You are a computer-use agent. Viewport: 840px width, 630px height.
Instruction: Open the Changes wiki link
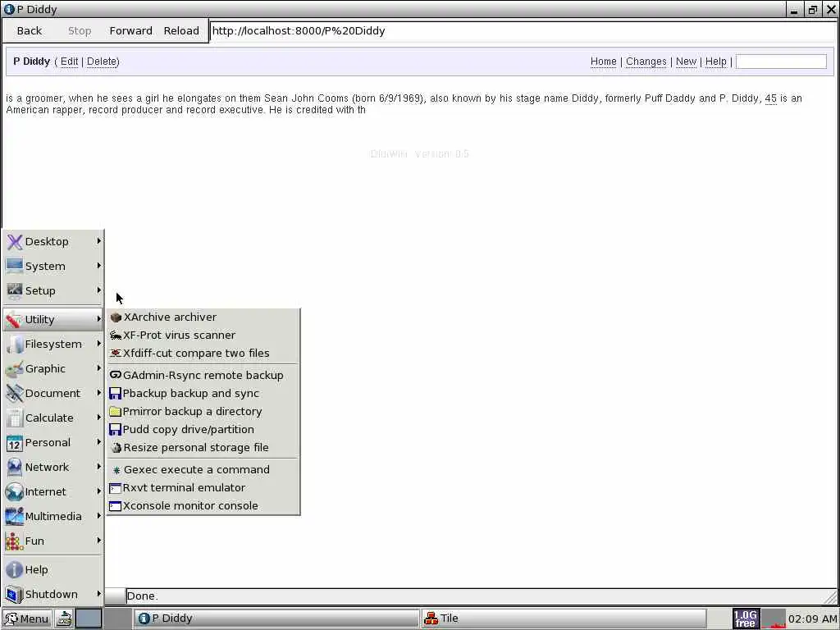tap(646, 62)
